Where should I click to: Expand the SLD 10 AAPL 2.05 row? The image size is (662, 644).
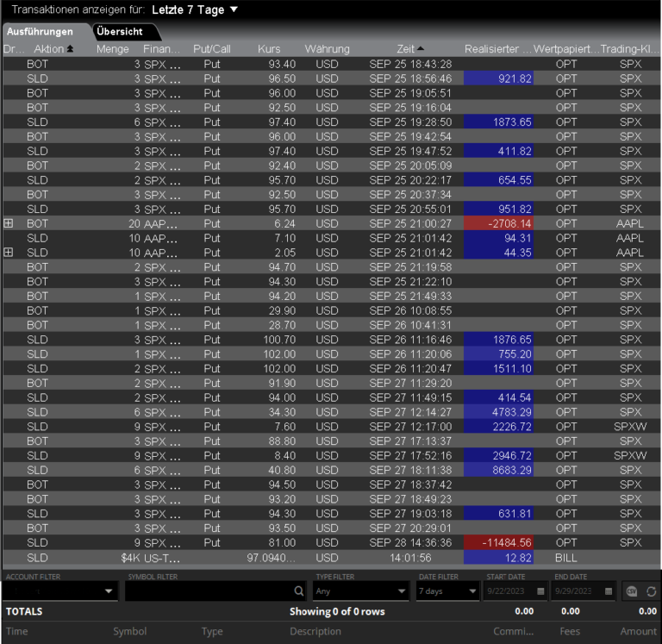pyautogui.click(x=9, y=253)
